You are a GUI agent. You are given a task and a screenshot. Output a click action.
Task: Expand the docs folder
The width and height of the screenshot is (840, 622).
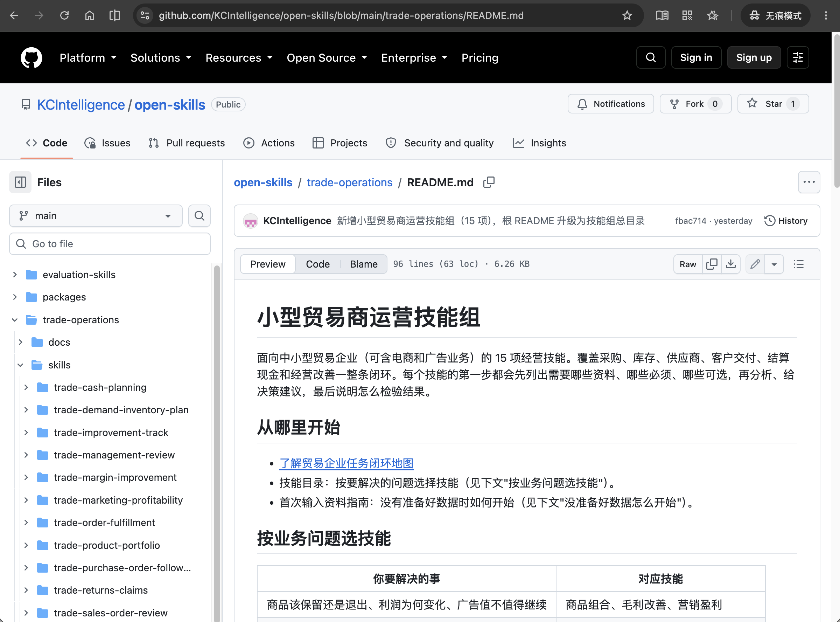click(20, 342)
